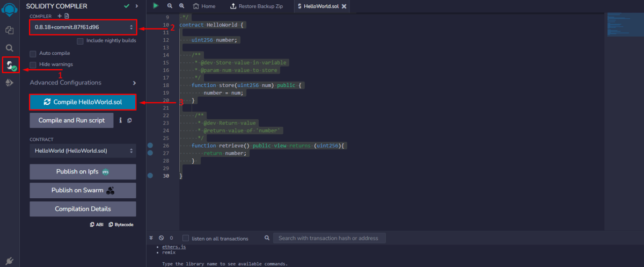Enable Include nightly builds checkbox

(x=80, y=41)
